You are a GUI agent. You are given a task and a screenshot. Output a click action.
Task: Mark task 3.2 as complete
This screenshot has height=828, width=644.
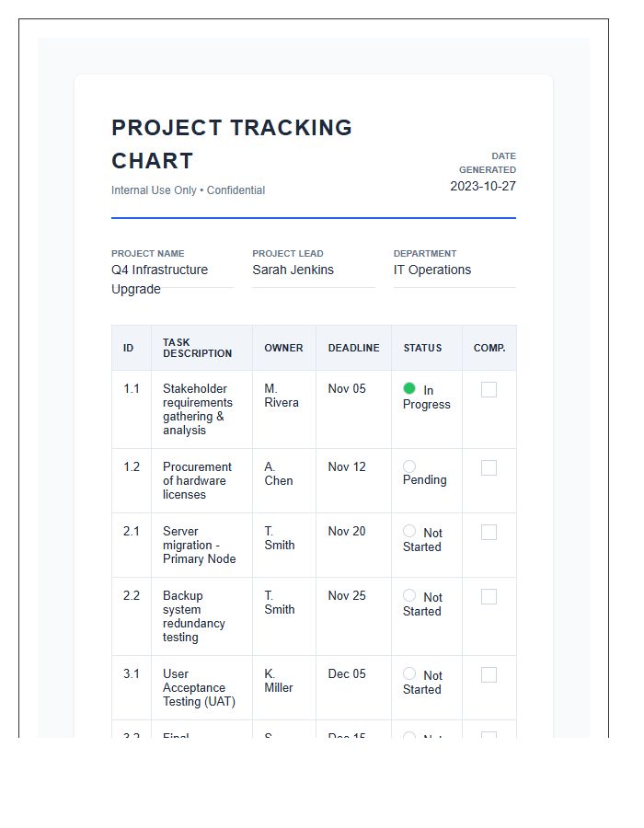pos(488,734)
